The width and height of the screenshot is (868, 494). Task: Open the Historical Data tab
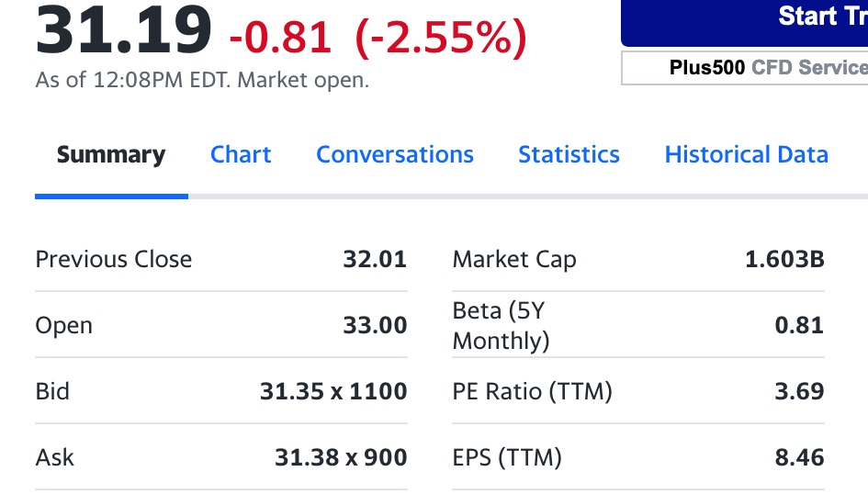746,154
